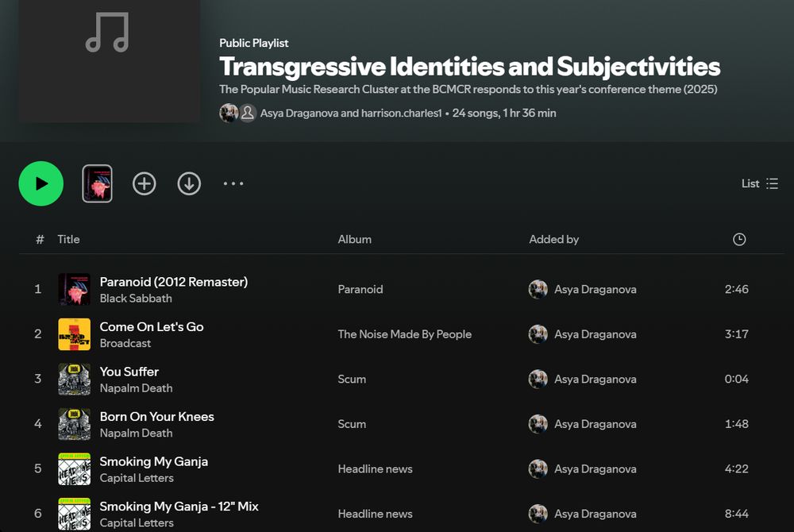Click duration 0:04 of You Suffer
The image size is (794, 532).
tap(736, 379)
